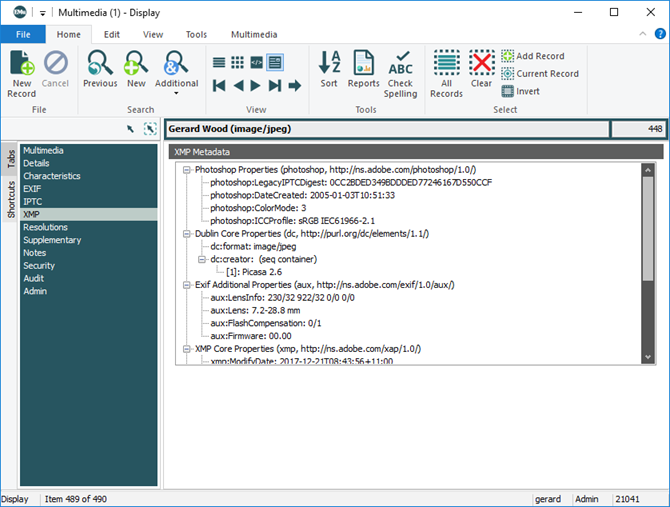Click the Add Record button
This screenshot has height=507, width=670.
pyautogui.click(x=532, y=56)
